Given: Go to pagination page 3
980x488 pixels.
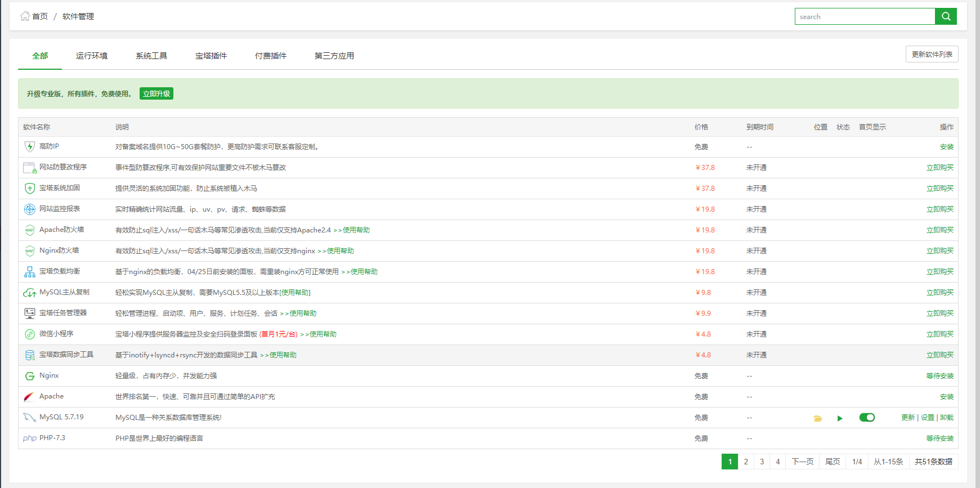Looking at the screenshot, I should point(762,462).
